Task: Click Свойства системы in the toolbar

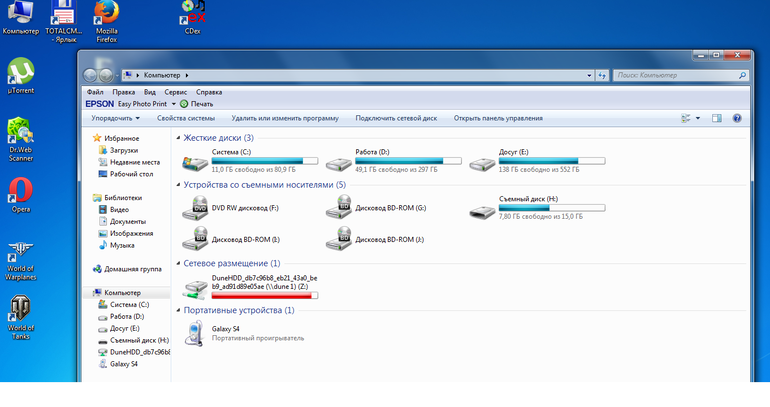Action: click(x=186, y=118)
